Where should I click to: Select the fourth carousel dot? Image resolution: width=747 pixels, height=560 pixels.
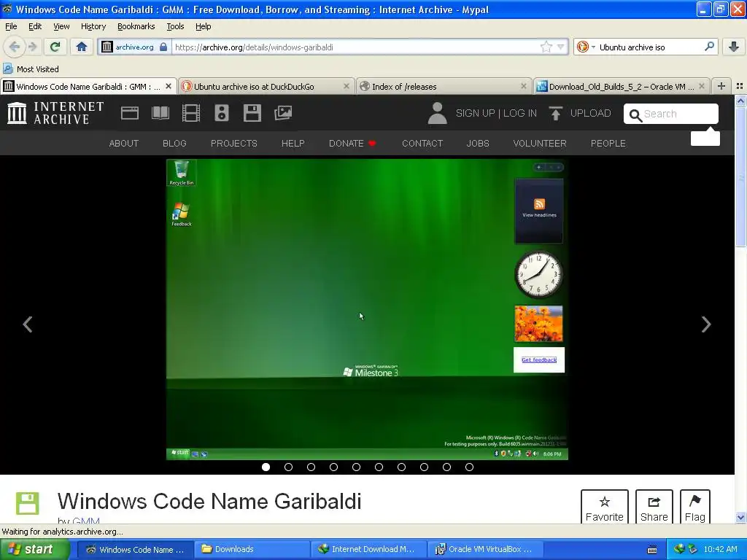(x=333, y=467)
